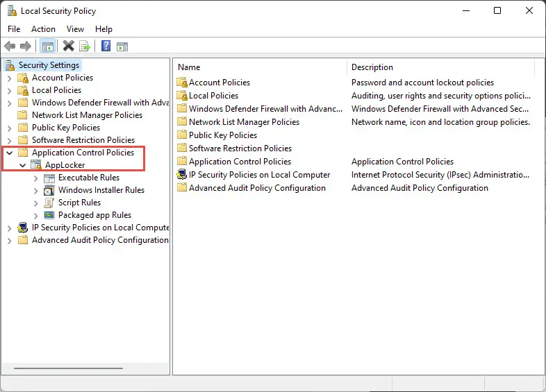This screenshot has width=546, height=392.
Task: Click Security Settings root icon
Action: point(10,65)
